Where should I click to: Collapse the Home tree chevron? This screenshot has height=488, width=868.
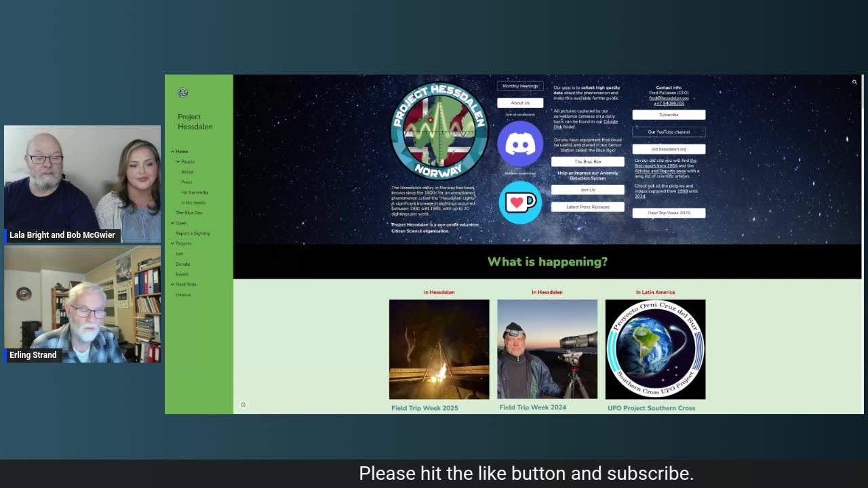click(x=172, y=151)
